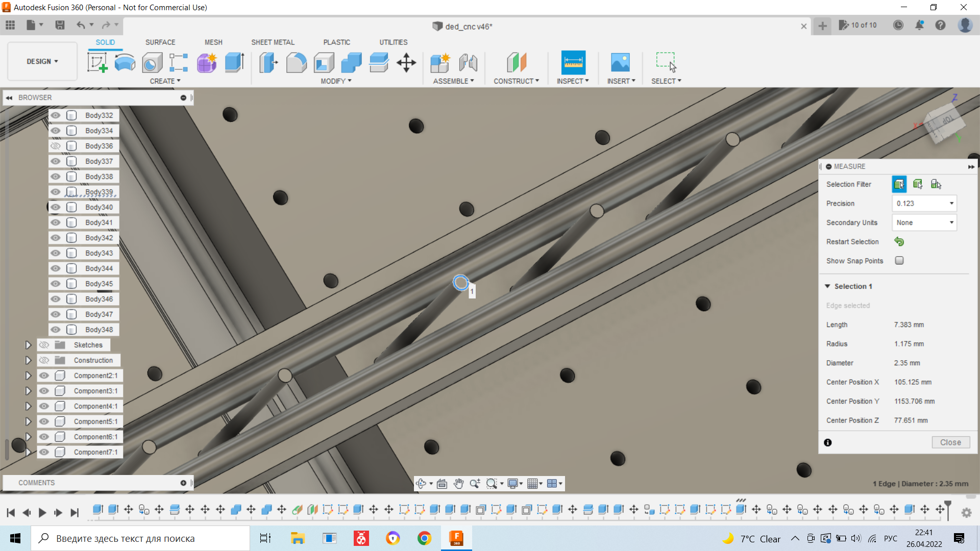Switch to the SURFACE tab

click(160, 42)
